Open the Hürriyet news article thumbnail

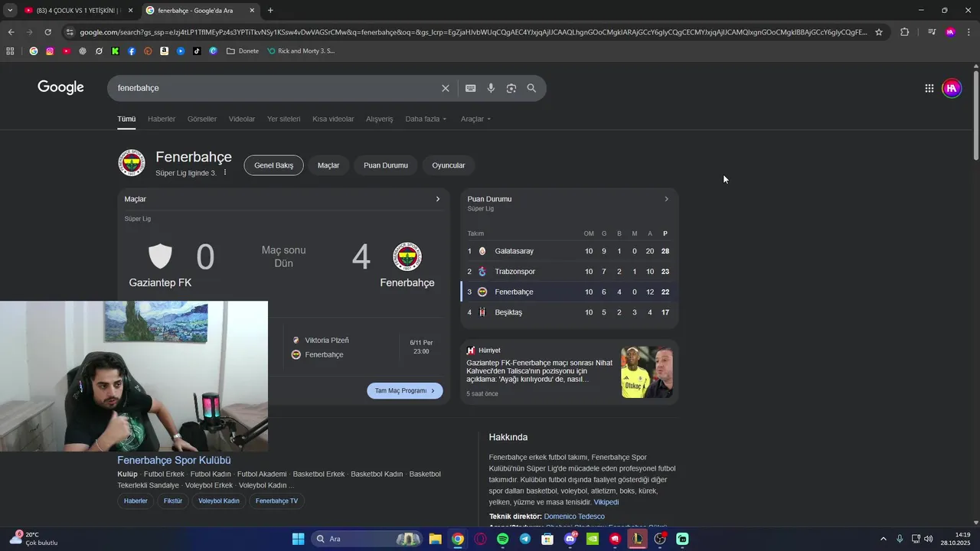(647, 372)
